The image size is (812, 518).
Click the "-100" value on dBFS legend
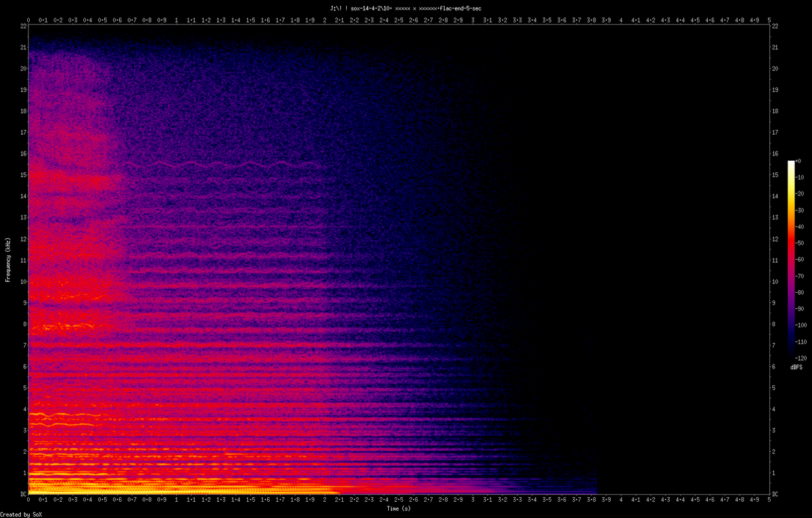pos(801,326)
